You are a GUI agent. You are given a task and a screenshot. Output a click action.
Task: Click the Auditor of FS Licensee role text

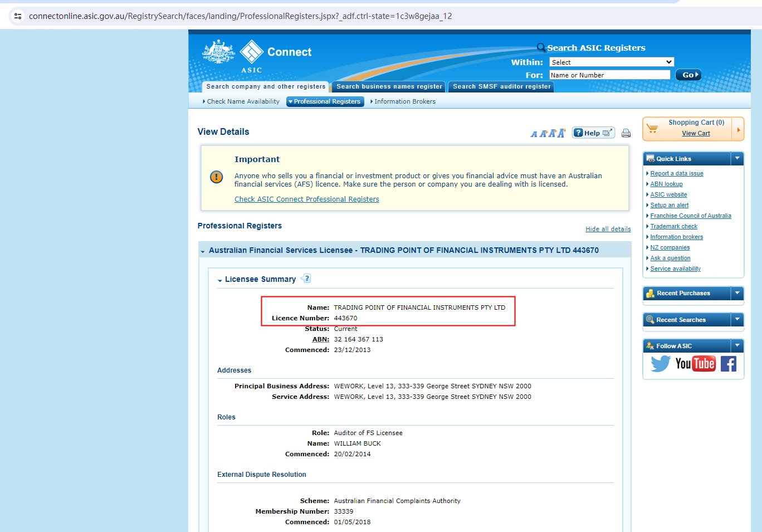pyautogui.click(x=368, y=433)
